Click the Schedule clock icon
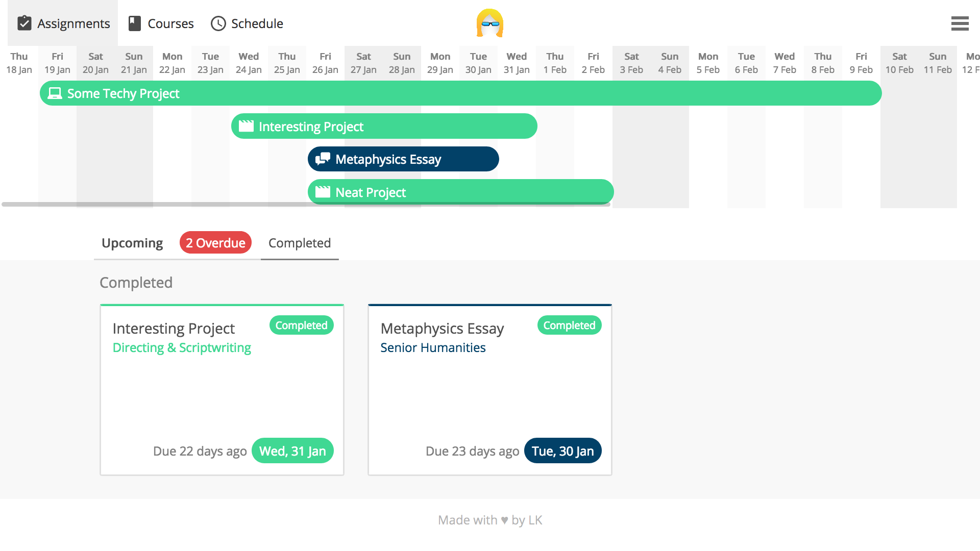The width and height of the screenshot is (980, 551). tap(218, 23)
